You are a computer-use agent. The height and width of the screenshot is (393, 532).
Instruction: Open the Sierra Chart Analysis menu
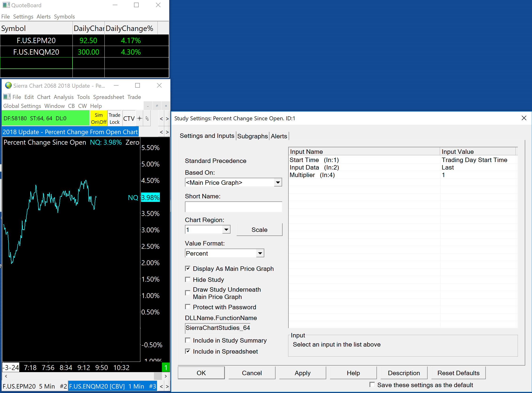click(64, 97)
